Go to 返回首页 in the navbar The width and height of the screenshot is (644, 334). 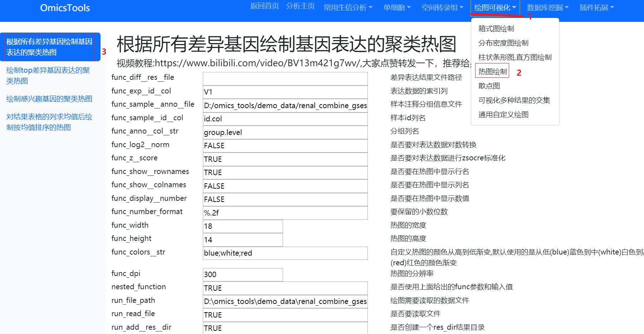pos(264,6)
